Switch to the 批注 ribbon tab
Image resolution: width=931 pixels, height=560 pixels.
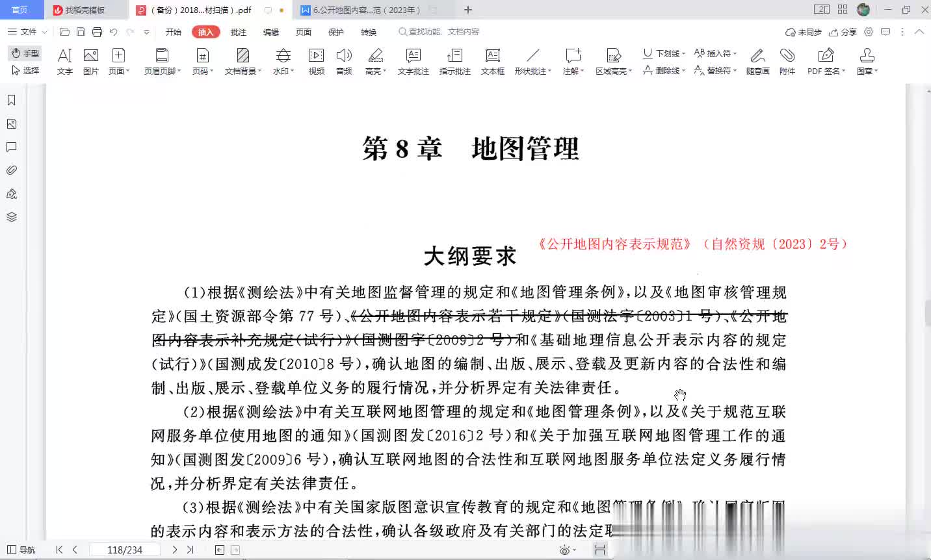pyautogui.click(x=239, y=32)
